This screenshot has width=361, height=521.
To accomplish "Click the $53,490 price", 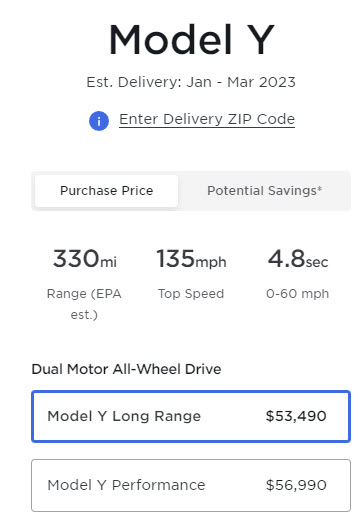I will 296,416.
